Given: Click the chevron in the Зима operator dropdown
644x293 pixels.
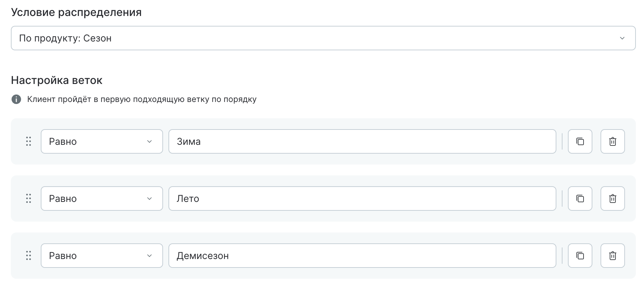Looking at the screenshot, I should point(149,141).
